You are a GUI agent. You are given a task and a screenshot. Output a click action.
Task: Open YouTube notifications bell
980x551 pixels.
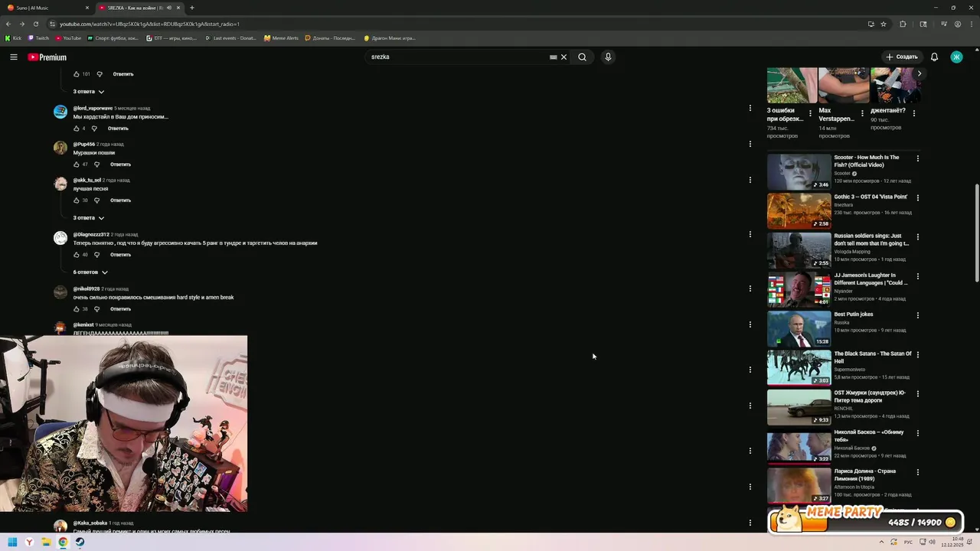(934, 57)
